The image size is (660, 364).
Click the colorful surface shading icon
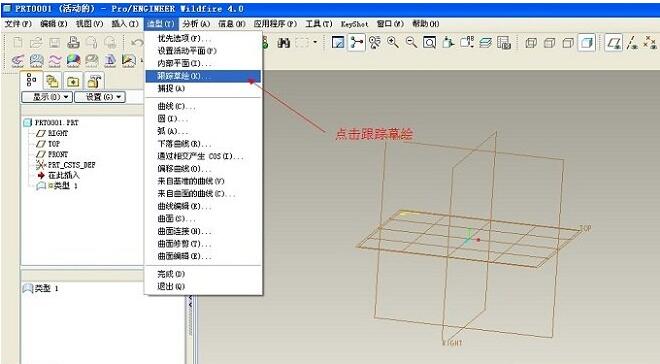coord(73,61)
